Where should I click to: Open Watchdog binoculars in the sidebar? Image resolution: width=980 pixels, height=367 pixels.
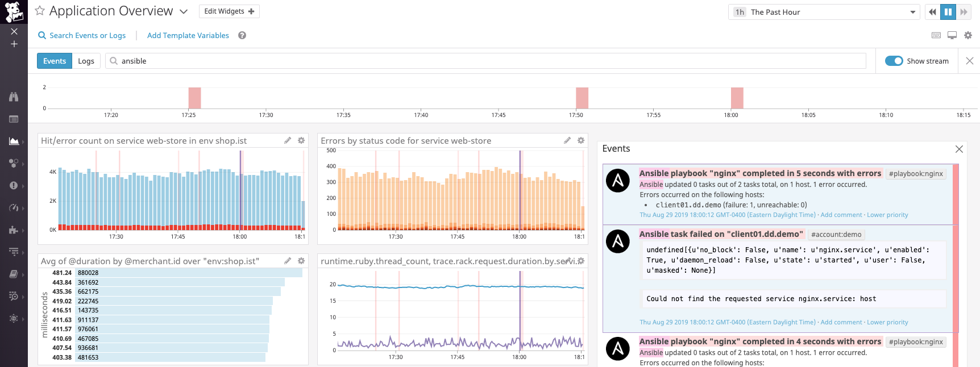[14, 97]
